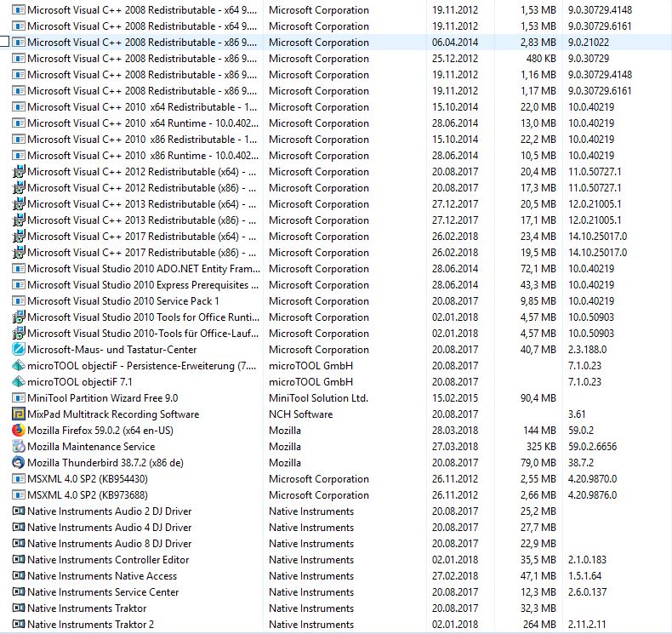Click the version value 1.5.1.64

pyautogui.click(x=585, y=575)
